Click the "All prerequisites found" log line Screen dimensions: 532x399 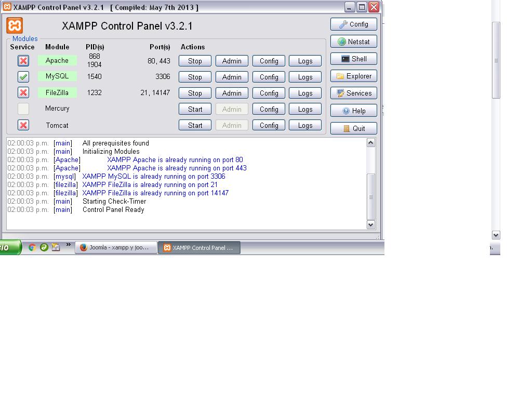pyautogui.click(x=116, y=143)
